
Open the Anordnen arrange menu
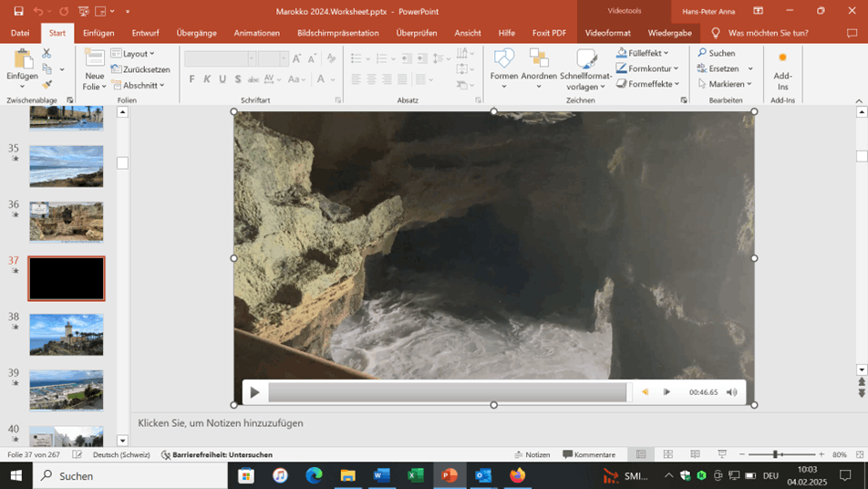point(539,69)
